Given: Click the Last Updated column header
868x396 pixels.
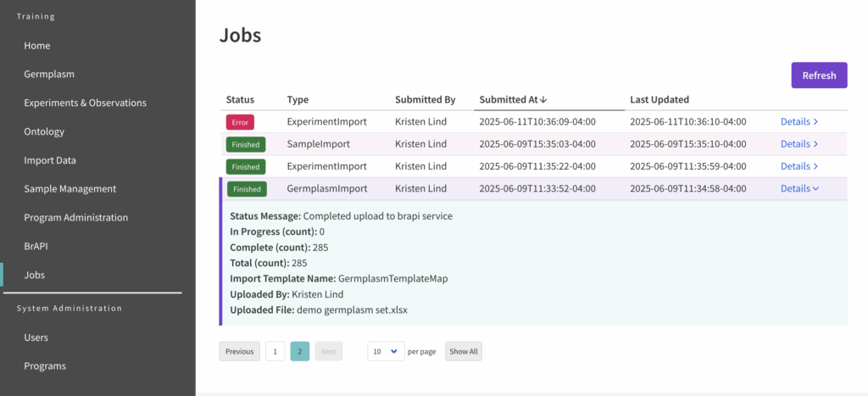Looking at the screenshot, I should (659, 99).
